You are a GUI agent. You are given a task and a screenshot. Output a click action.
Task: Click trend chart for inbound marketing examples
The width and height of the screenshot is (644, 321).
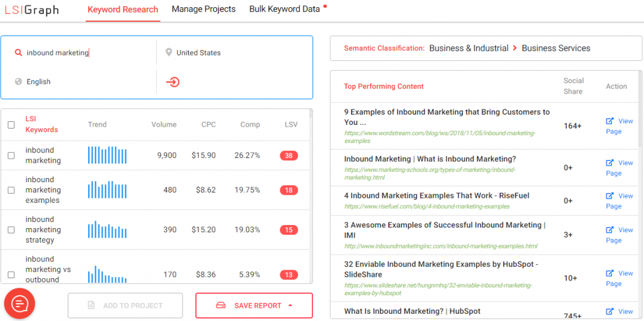107,189
